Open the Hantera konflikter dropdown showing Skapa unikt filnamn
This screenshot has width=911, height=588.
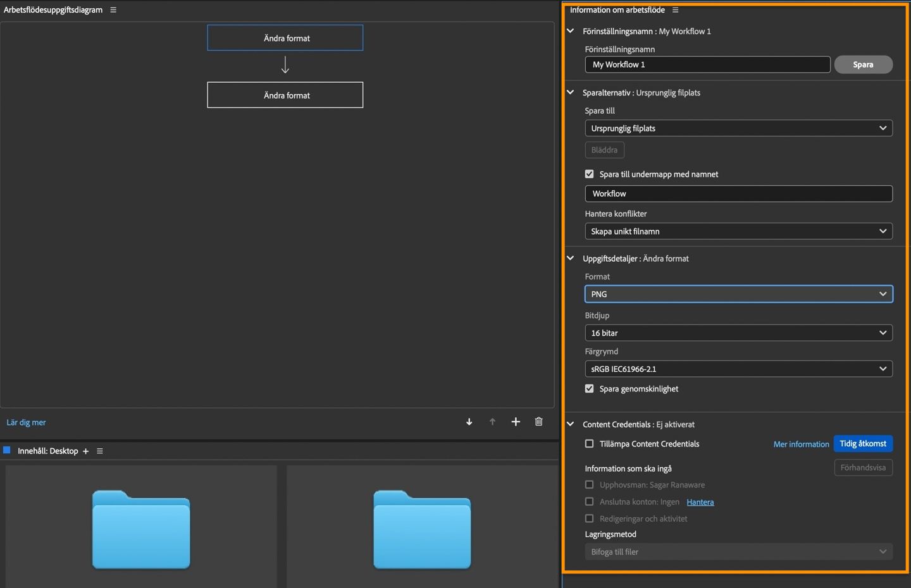(x=738, y=231)
